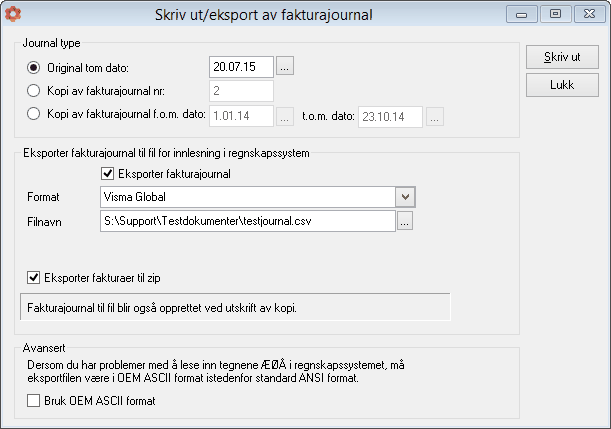Screen dimensions: 611x429
Task: Click the t.o.m. date field 23.10.14
Action: click(390, 117)
